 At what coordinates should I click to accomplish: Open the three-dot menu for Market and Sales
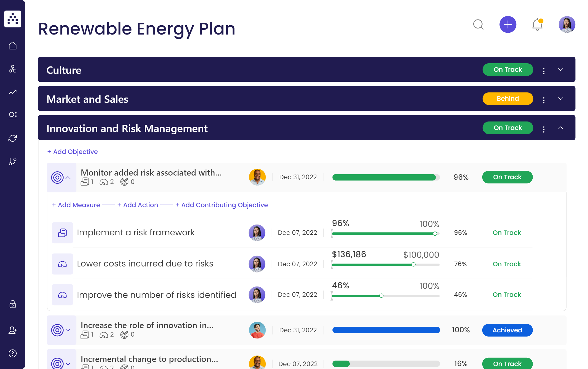coord(543,99)
